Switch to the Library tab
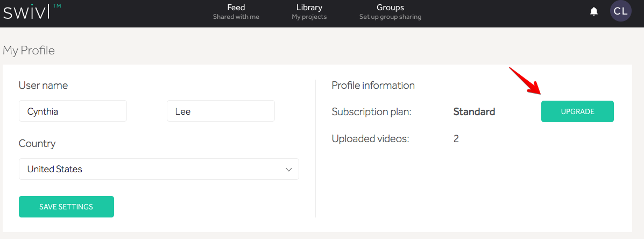Image resolution: width=644 pixels, height=239 pixels. [x=309, y=11]
